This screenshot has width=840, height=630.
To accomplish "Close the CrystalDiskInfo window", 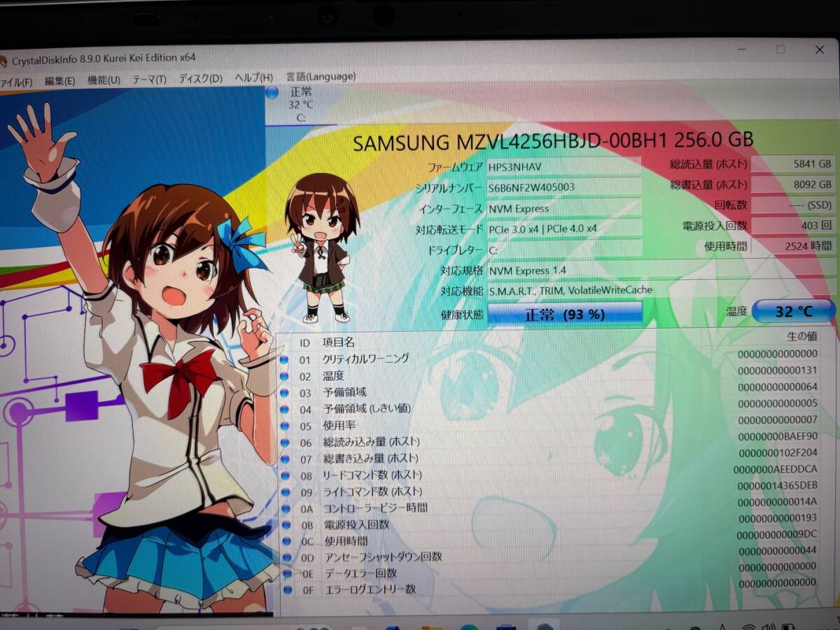I will click(820, 50).
